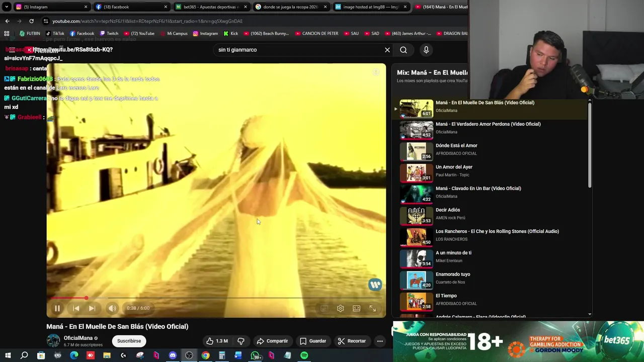
Task: Seek on the video progress bar
Action: click(216, 298)
